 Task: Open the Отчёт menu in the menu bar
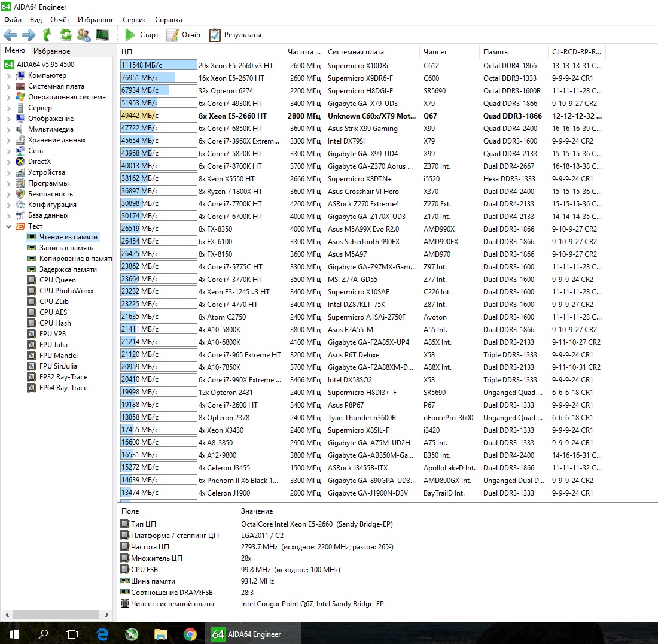click(60, 20)
